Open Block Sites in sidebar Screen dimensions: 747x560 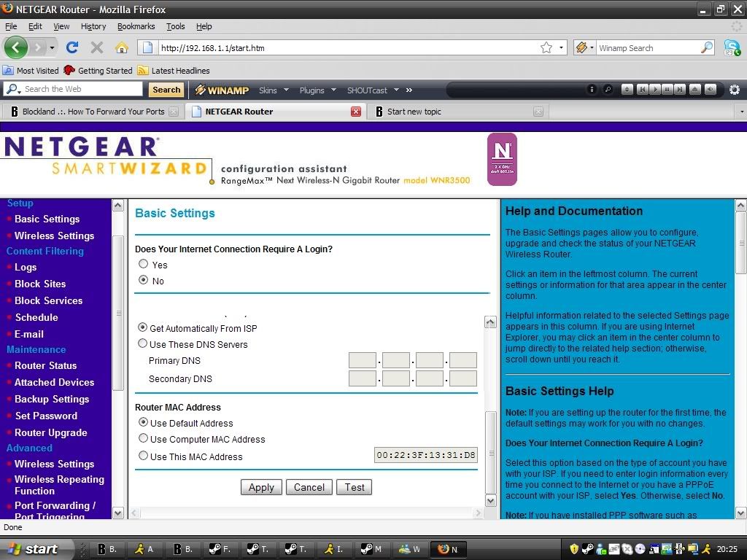point(40,284)
